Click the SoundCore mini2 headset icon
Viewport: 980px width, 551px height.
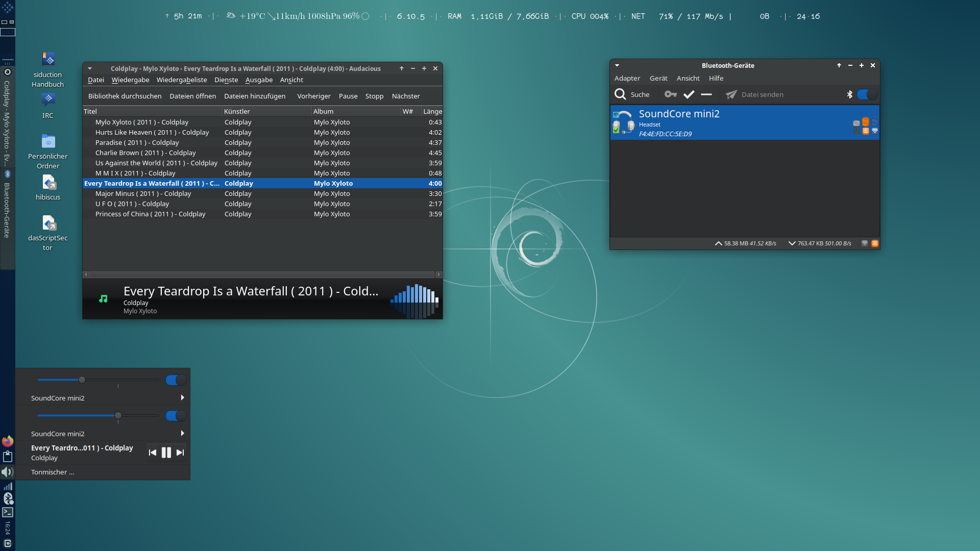click(x=623, y=122)
